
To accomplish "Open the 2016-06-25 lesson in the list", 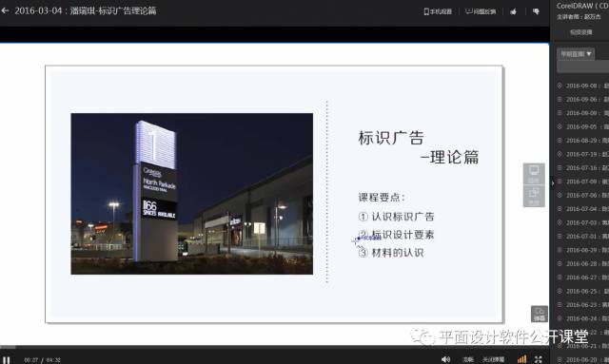I will [x=582, y=291].
